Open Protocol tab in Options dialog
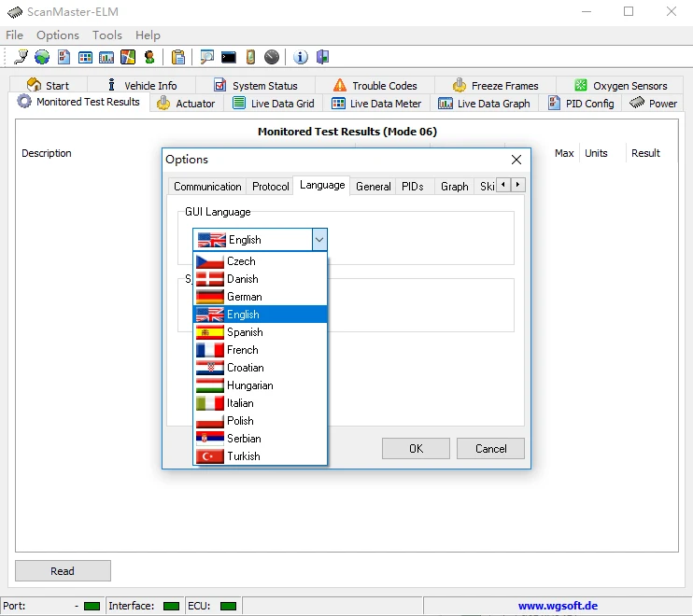 click(x=271, y=187)
